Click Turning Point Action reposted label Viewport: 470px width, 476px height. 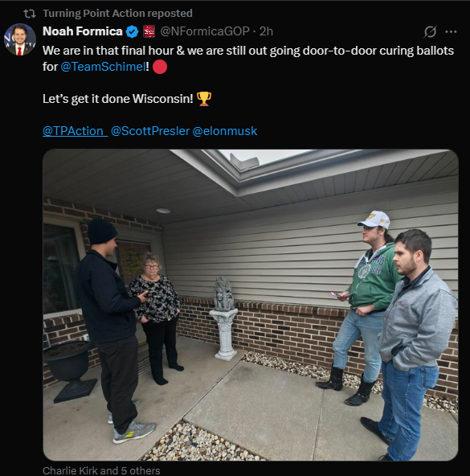pos(117,14)
